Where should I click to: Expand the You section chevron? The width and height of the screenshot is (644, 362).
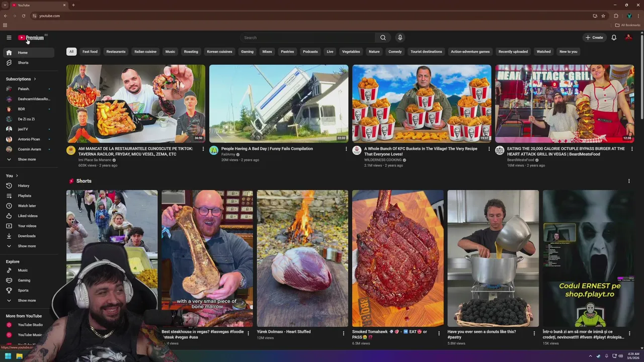click(17, 175)
